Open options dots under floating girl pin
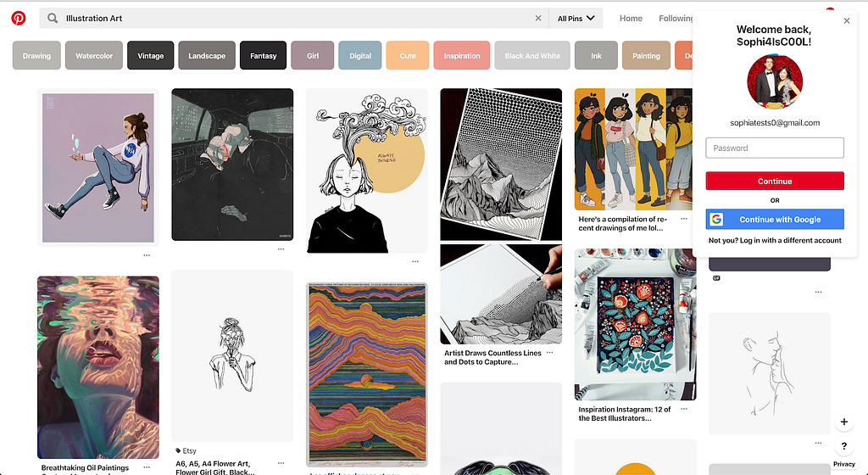The image size is (868, 475). (147, 254)
